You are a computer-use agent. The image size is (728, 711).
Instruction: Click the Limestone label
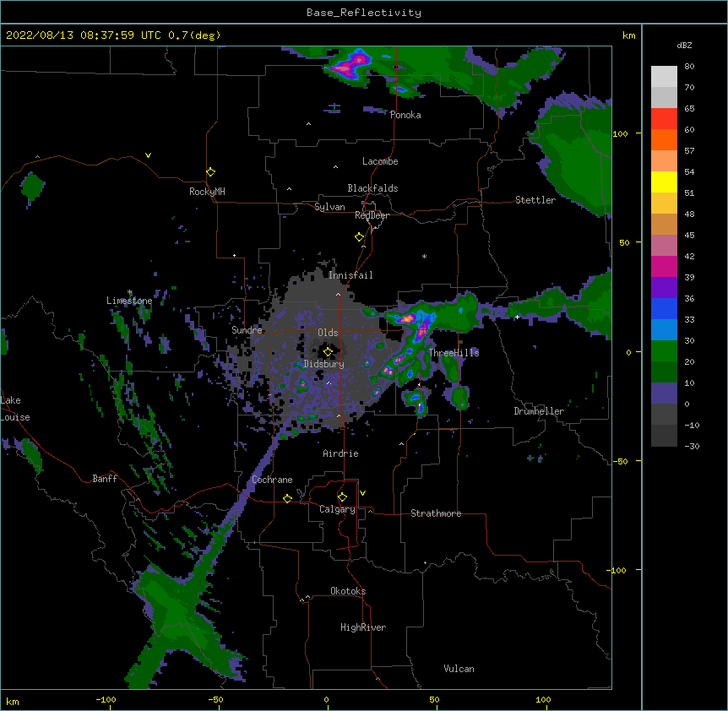tap(129, 301)
